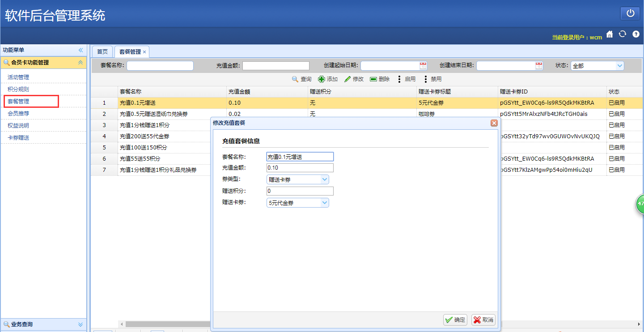
Task: Expand the 业务查询 section
Action: point(80,324)
